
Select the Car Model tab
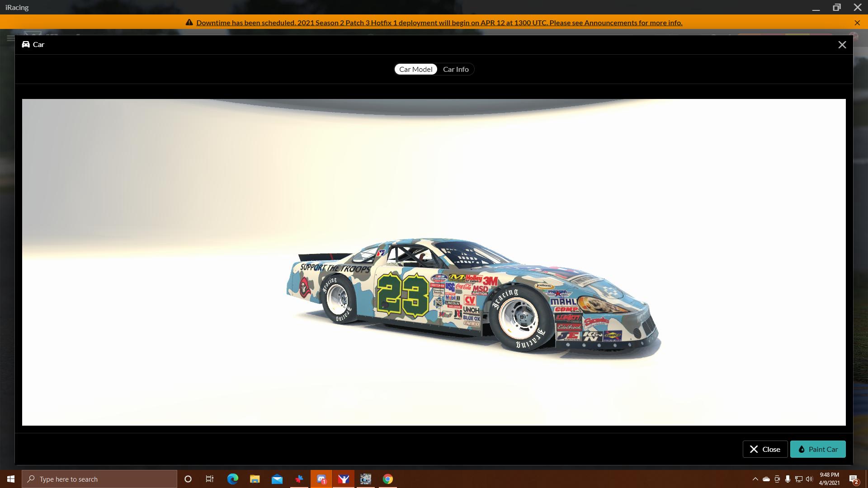(x=415, y=69)
